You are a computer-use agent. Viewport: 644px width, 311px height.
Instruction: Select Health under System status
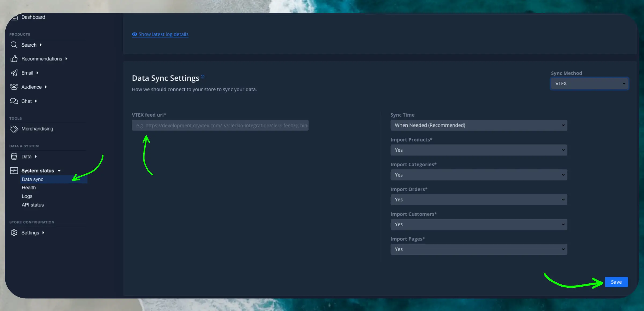[x=28, y=188]
